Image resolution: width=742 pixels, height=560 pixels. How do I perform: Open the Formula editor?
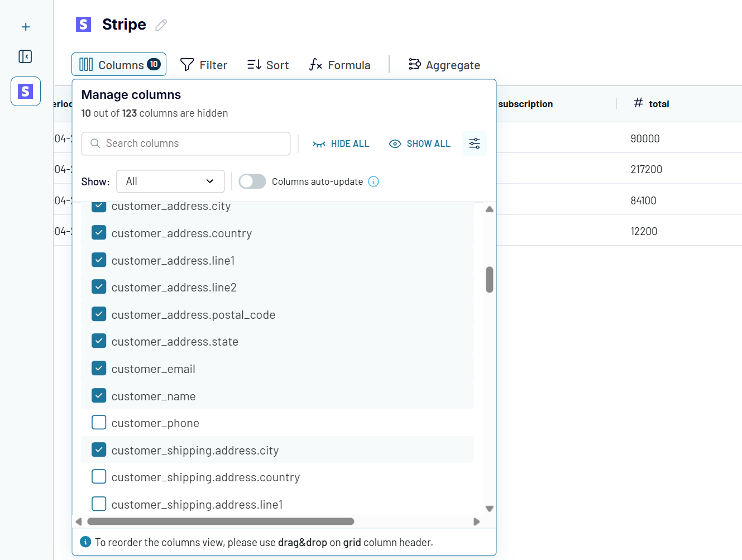click(x=340, y=65)
